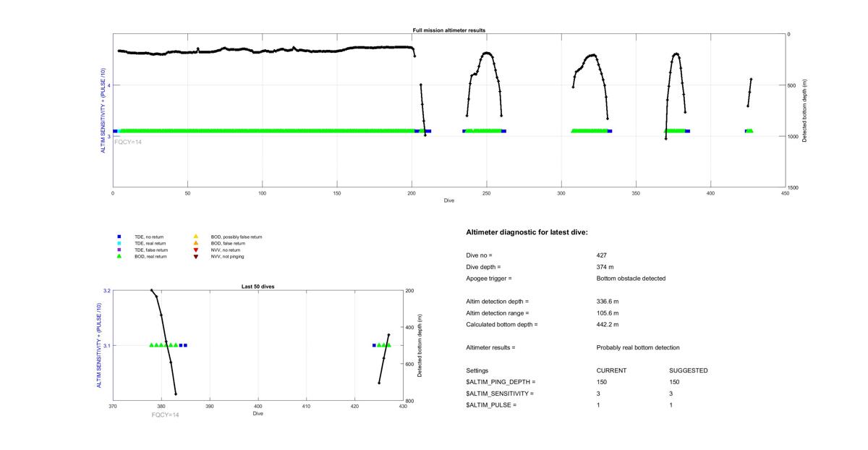The height and width of the screenshot is (450, 868).
Task: Click the 'Dive' x-axis label of the Last 50 dives plot
Action: click(x=258, y=414)
